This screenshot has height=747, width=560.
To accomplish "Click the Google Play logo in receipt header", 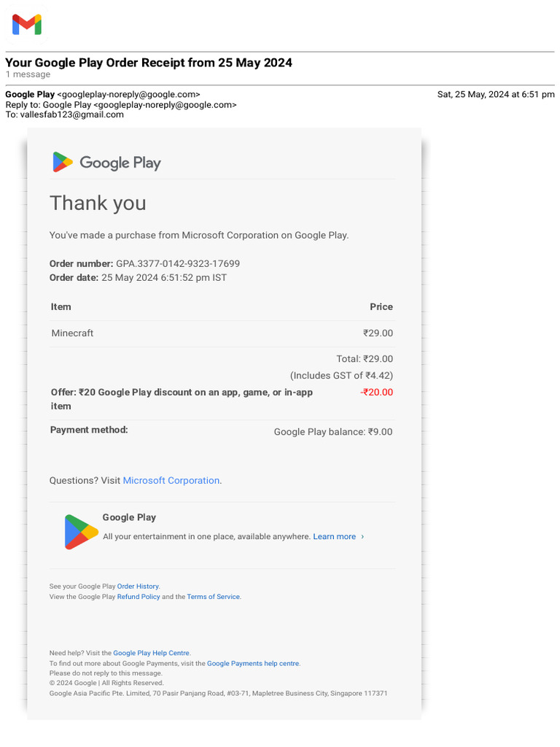I will (x=106, y=162).
